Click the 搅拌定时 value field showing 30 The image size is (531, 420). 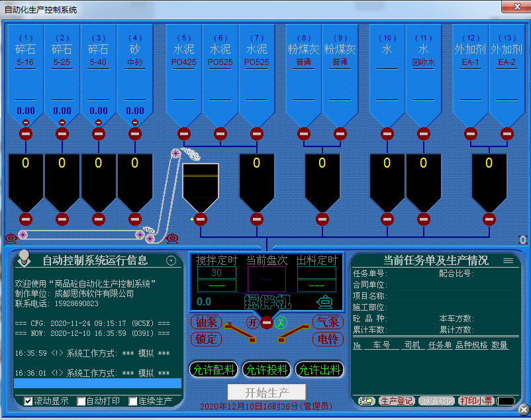216,273
